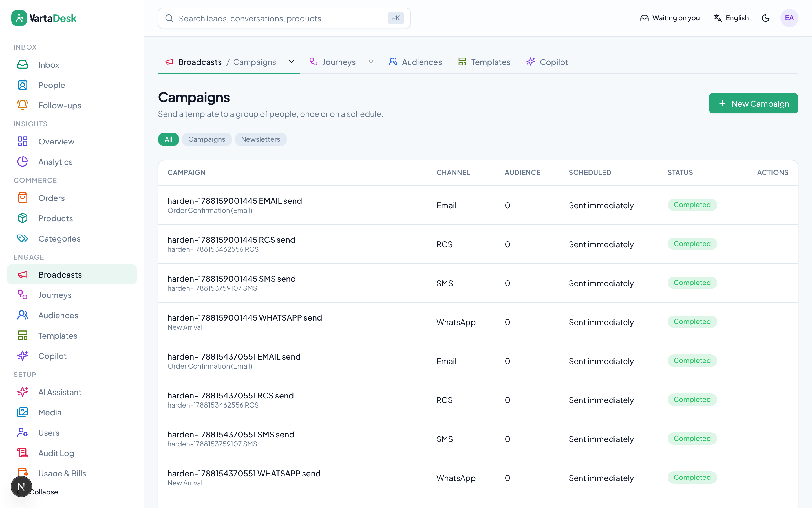Click Completed badge of 1788159001445 EMAIL row

692,205
